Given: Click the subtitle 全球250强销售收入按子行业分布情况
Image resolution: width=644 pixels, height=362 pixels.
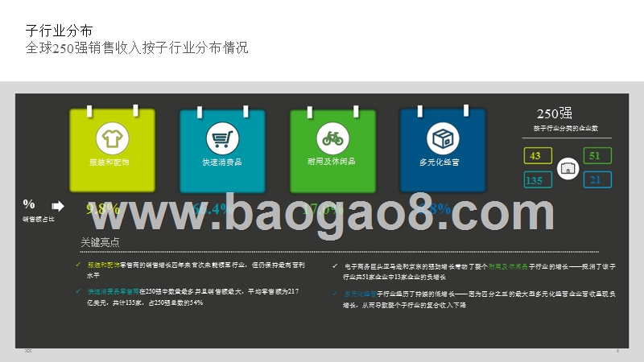Looking at the screenshot, I should [x=137, y=48].
